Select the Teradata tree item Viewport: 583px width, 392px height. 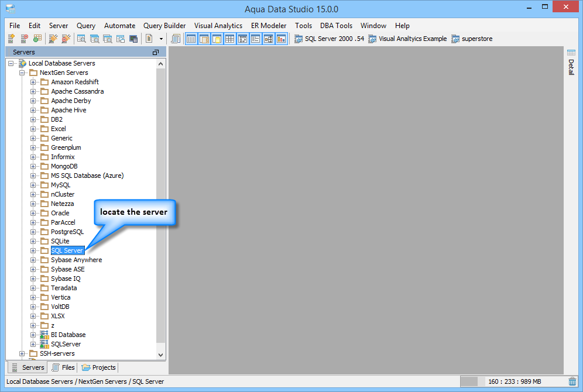tap(64, 288)
